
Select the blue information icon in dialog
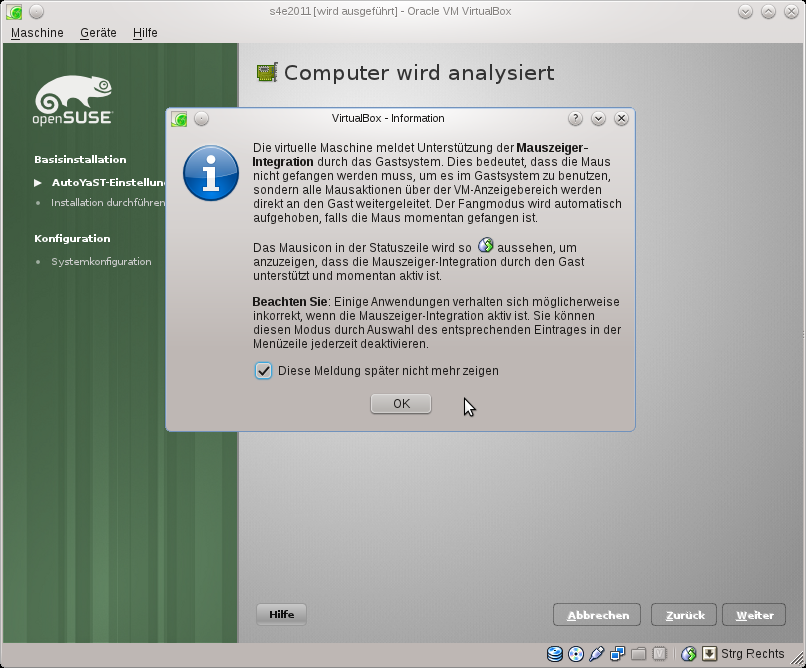(x=211, y=173)
